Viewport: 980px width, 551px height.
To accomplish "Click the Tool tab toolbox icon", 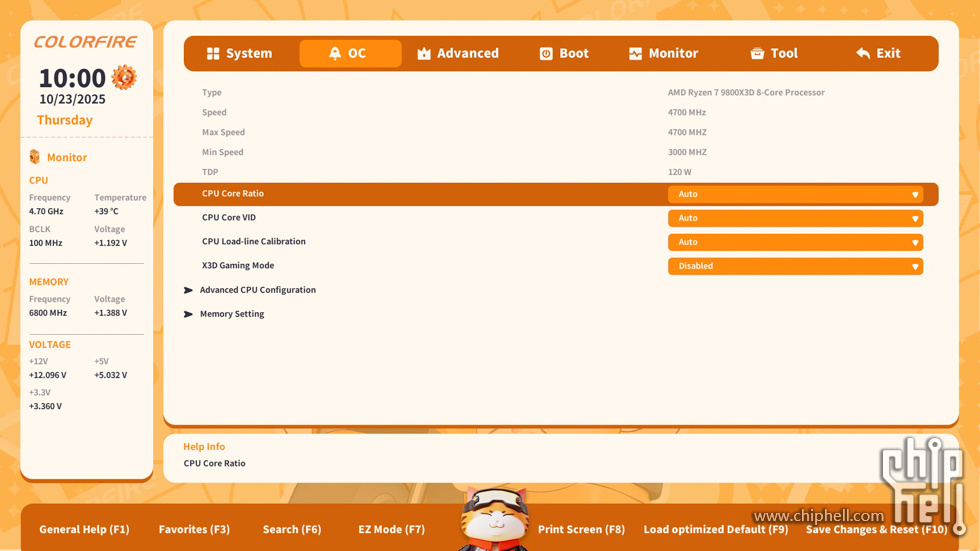I will click(x=757, y=54).
